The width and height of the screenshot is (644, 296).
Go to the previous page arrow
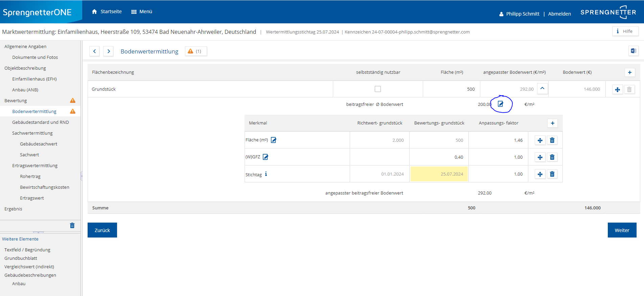point(94,51)
